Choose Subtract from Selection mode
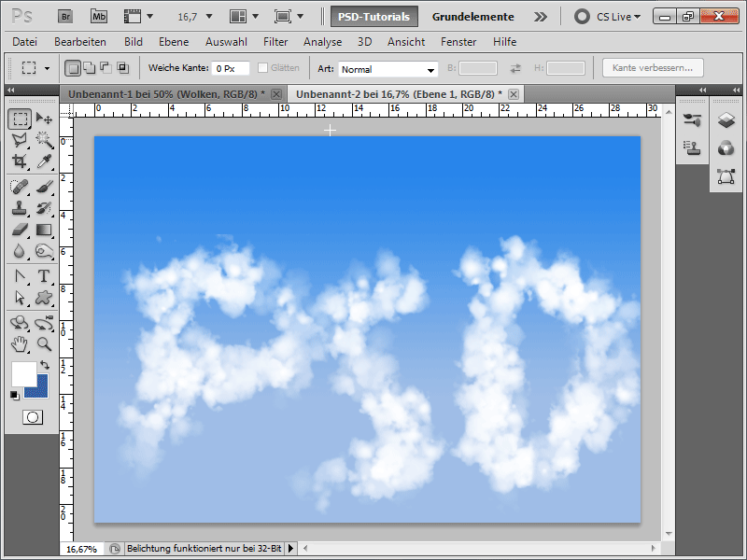This screenshot has width=747, height=560. point(106,68)
